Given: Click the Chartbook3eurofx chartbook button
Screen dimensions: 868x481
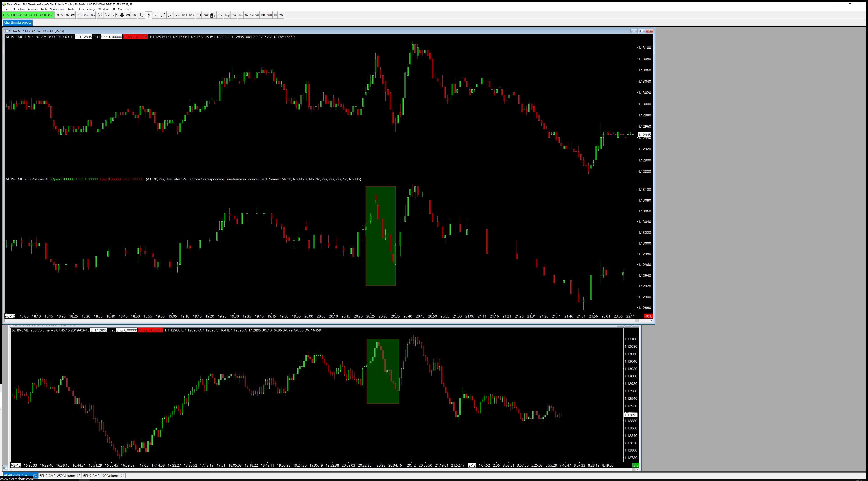Looking at the screenshot, I should 18,23.
